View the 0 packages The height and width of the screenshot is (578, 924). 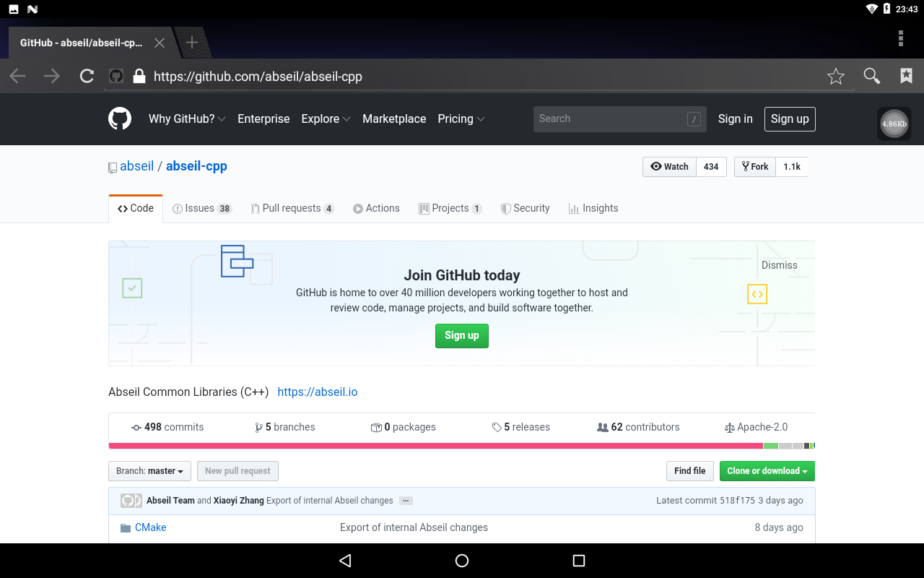[403, 427]
